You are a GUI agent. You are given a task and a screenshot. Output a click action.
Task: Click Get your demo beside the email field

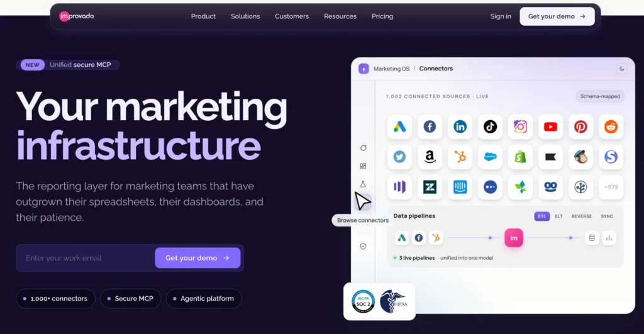(197, 258)
